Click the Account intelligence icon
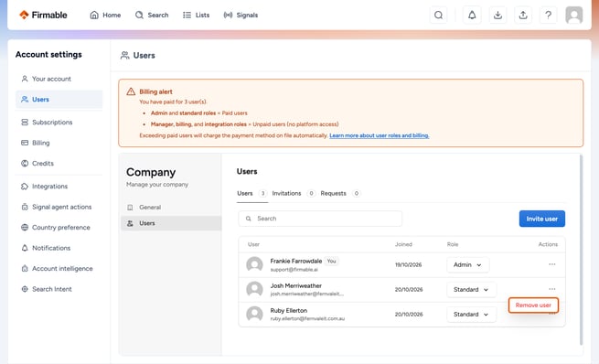Screen dimensions: 599x364 (x=25, y=269)
